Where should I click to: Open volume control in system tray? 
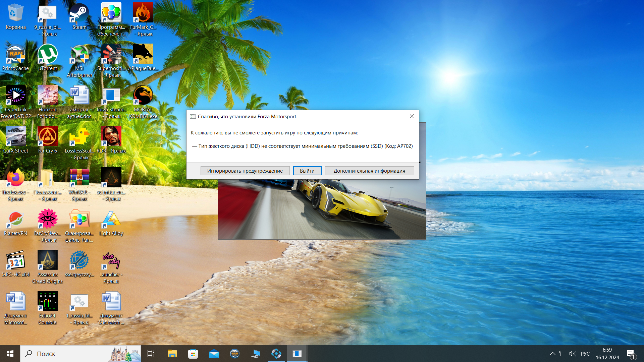(573, 354)
